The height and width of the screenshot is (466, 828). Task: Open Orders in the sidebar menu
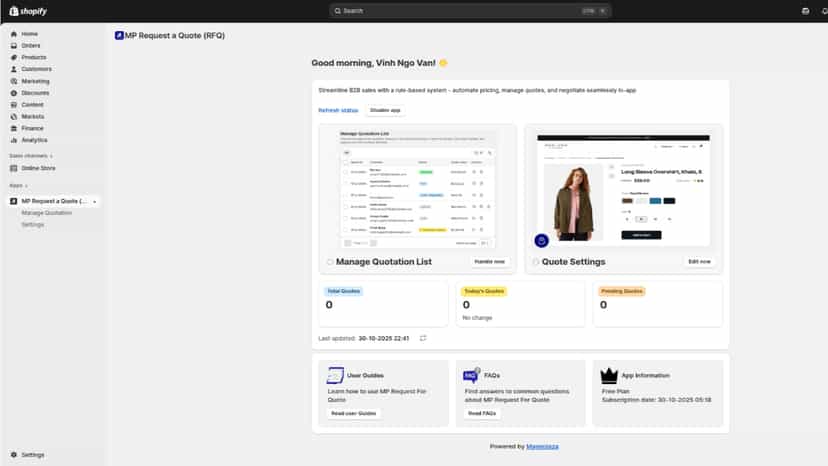[x=31, y=45]
